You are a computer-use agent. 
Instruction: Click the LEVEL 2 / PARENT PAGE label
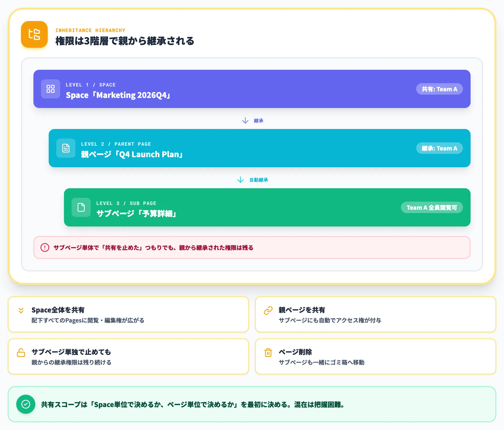click(116, 144)
